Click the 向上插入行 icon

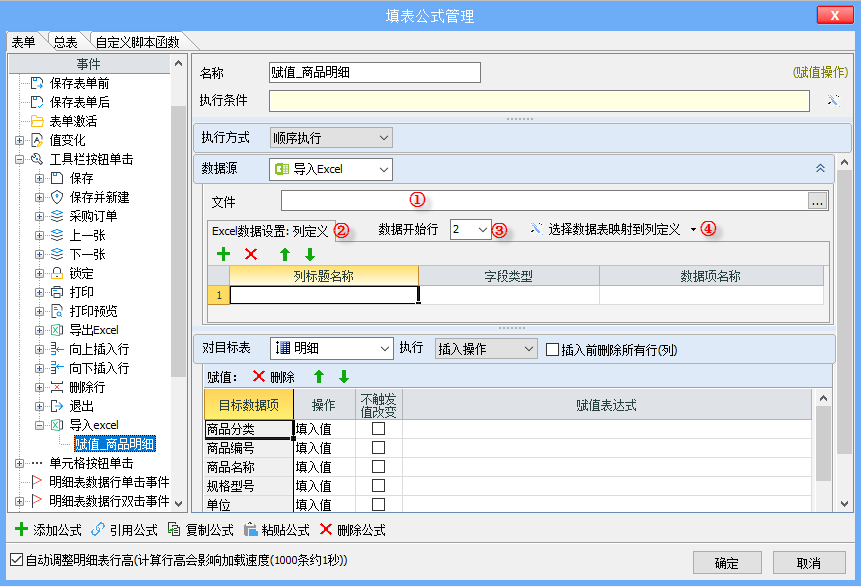click(57, 349)
